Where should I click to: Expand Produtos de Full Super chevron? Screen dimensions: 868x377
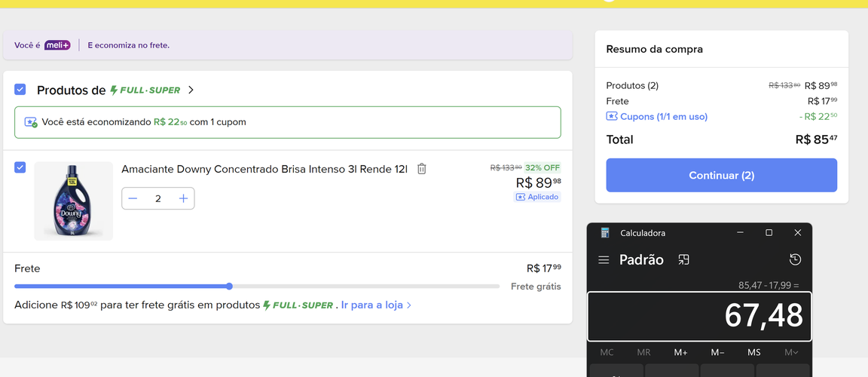(191, 90)
